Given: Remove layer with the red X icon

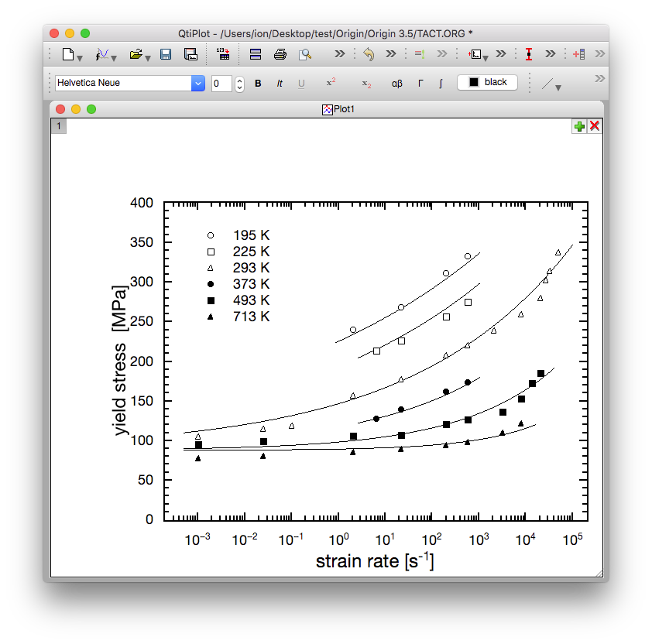Looking at the screenshot, I should 595,126.
